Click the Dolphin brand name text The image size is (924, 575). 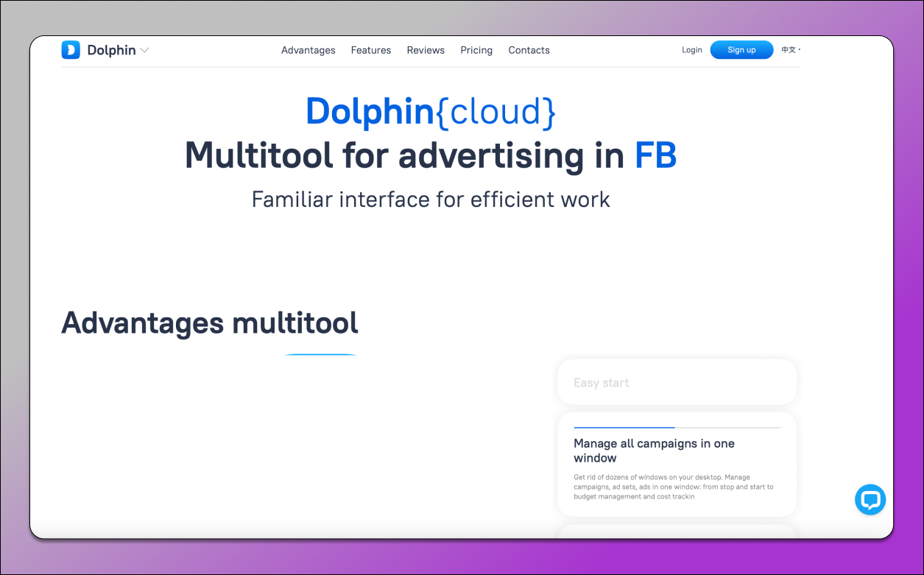(x=111, y=50)
